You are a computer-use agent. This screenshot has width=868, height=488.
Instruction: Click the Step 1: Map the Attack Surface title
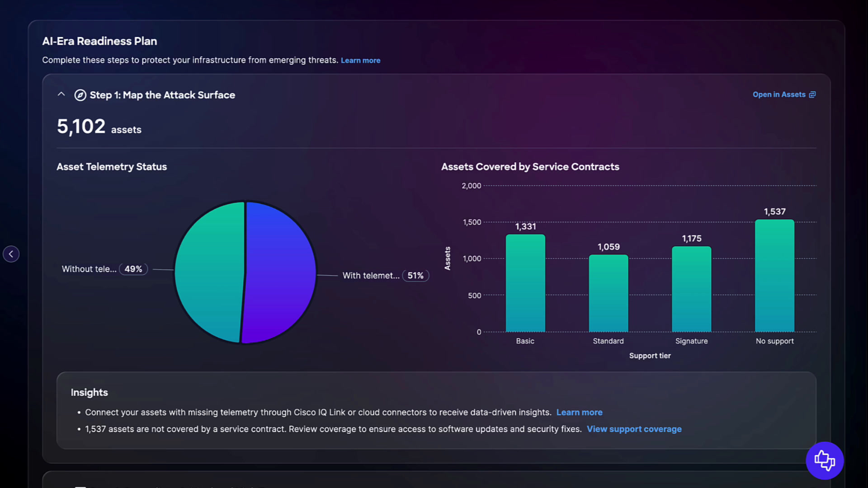coord(162,95)
